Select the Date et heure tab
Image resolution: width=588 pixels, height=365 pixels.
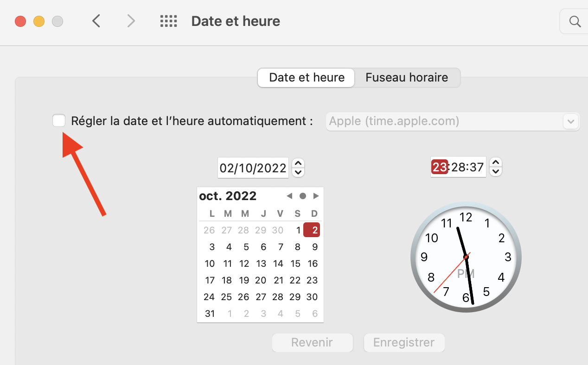[307, 77]
